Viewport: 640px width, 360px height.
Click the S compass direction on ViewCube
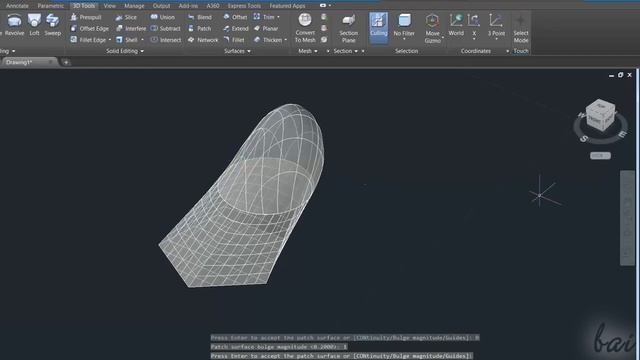[x=584, y=139]
